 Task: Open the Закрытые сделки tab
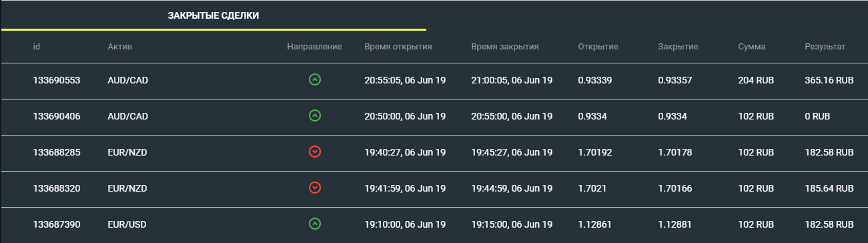[x=213, y=15]
